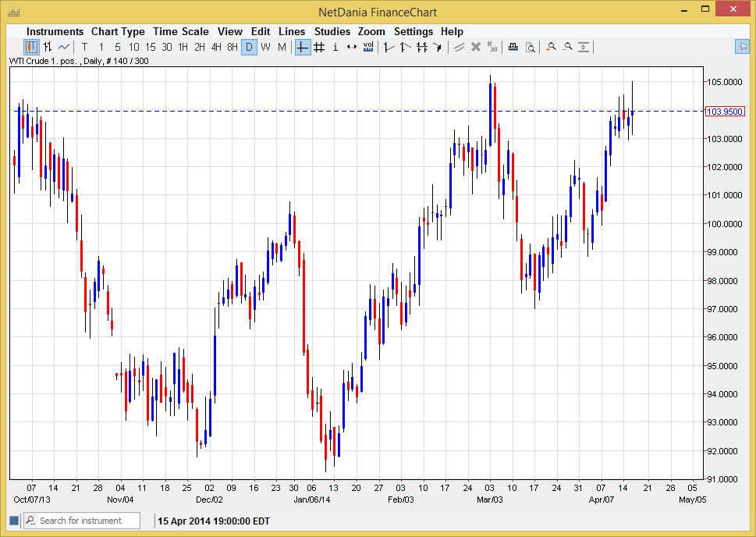Open the Instruments menu
The width and height of the screenshot is (756, 537).
coord(55,31)
